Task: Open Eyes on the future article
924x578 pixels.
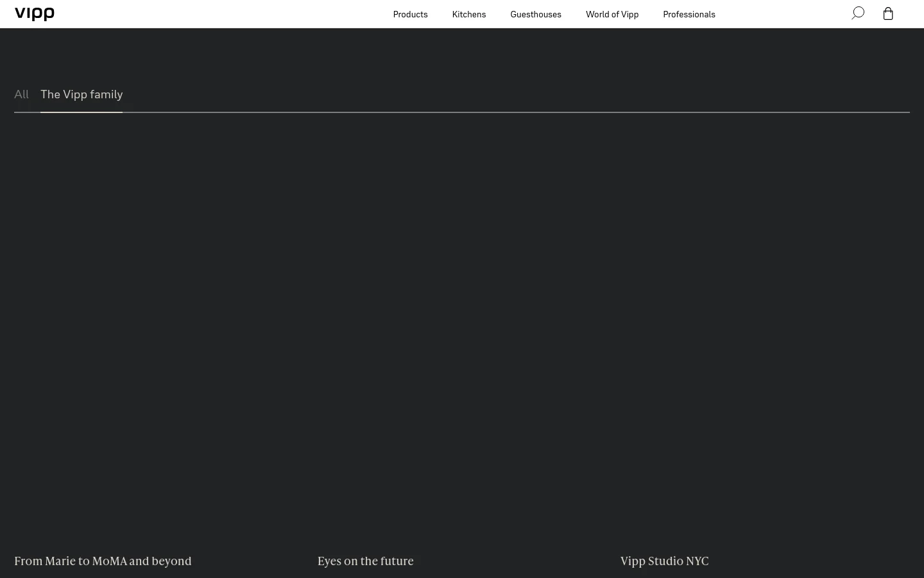Action: click(x=366, y=561)
